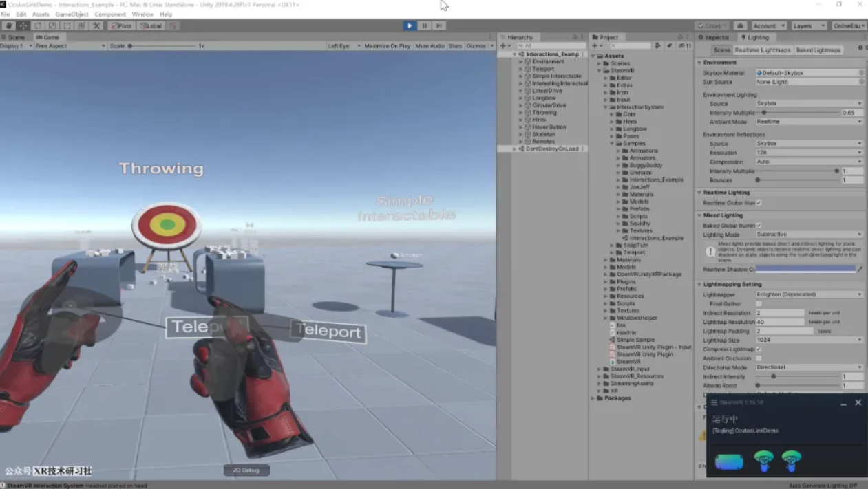868x489 pixels.
Task: Enable the Final Gather checkbox
Action: (x=759, y=303)
